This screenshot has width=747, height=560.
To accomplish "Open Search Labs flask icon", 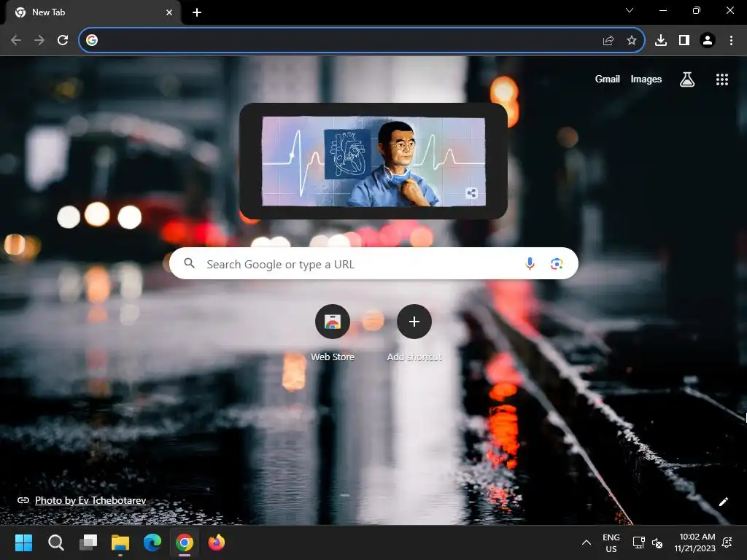I will click(687, 79).
